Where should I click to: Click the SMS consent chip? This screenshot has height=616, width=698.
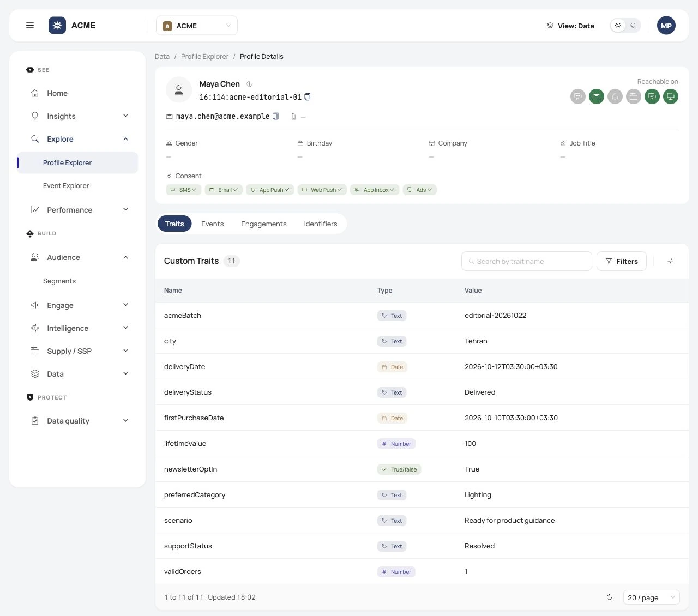(x=184, y=190)
